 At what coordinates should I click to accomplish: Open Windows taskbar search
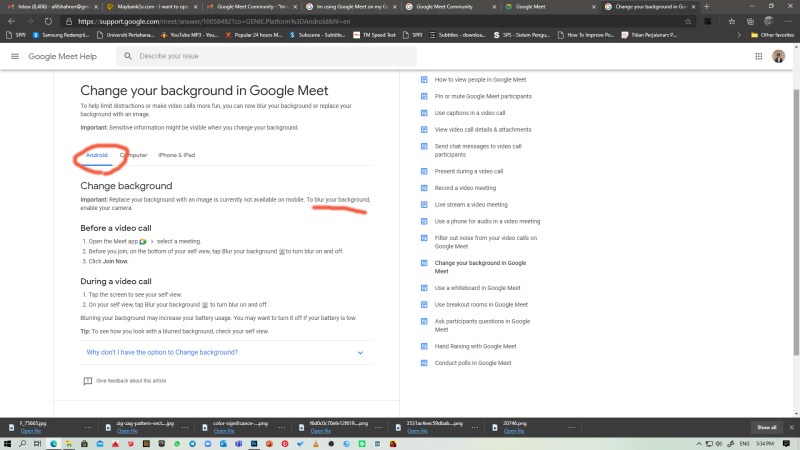coord(22,444)
